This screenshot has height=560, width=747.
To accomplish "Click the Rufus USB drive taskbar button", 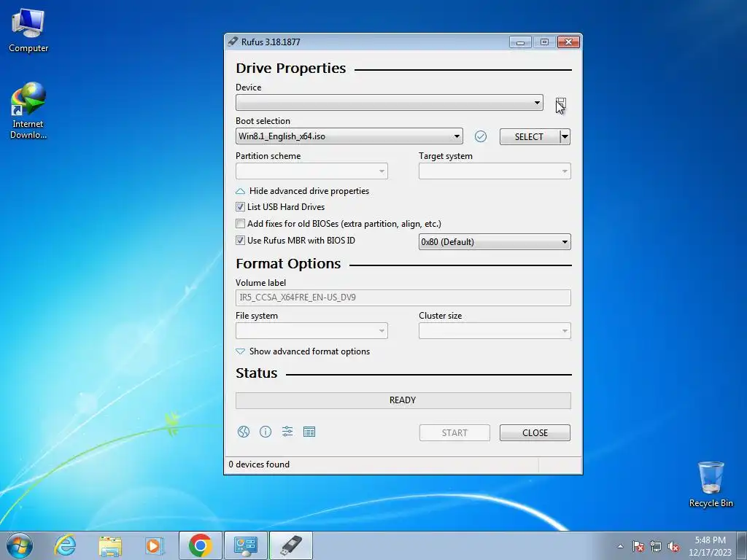I will [291, 545].
